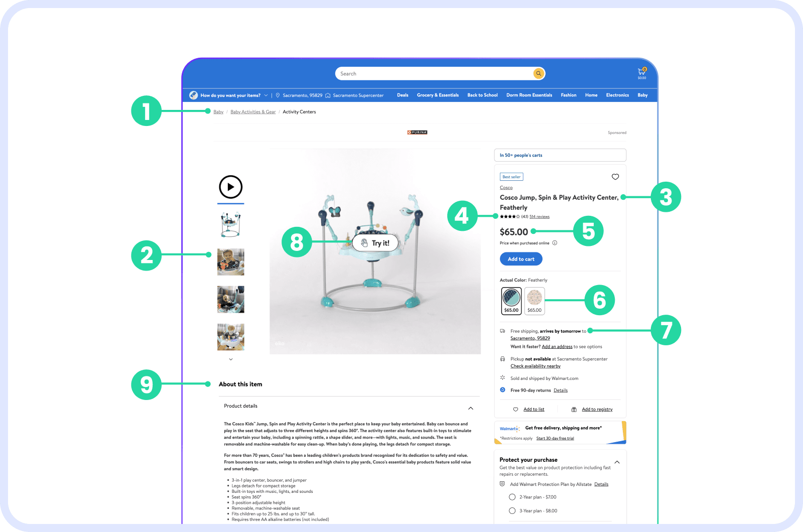
Task: Click the Add to cart button
Action: [x=521, y=259]
